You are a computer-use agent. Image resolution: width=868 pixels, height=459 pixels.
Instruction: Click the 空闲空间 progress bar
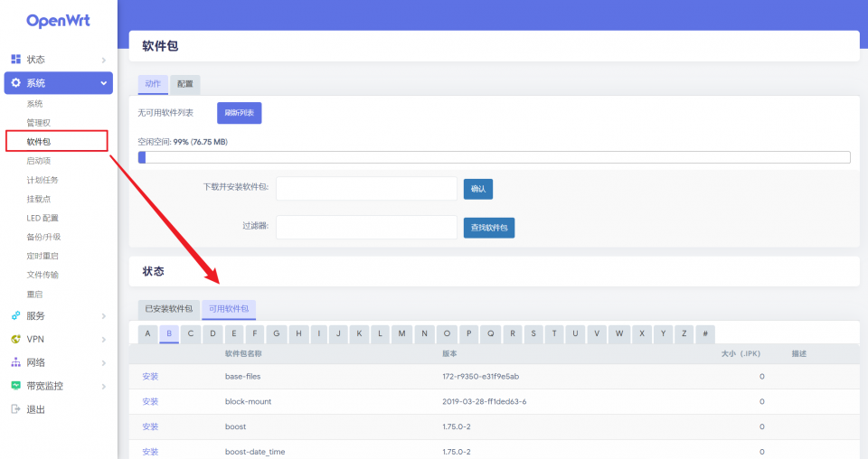pos(494,157)
